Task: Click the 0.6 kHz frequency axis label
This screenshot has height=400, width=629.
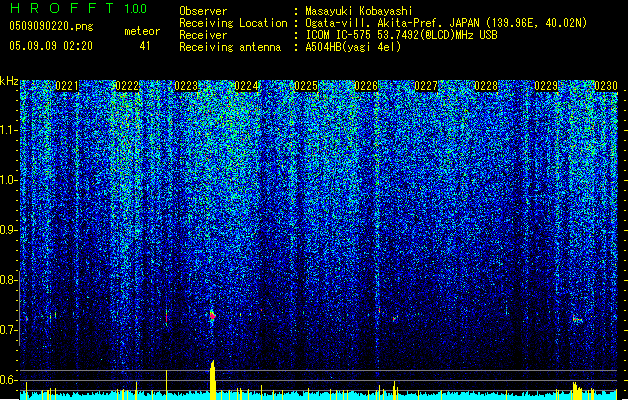Action: [x=9, y=380]
